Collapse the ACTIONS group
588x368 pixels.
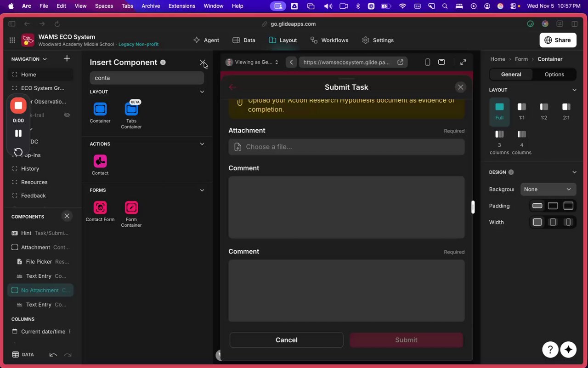click(x=202, y=144)
